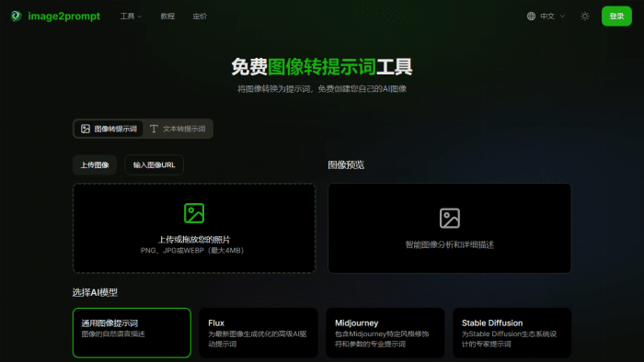The image size is (644, 362).
Task: Toggle light mode with sun icon
Action: (x=585, y=16)
